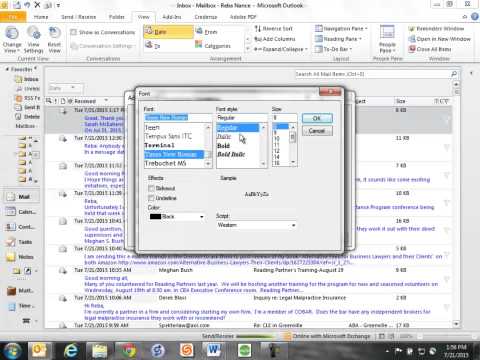This screenshot has height=360, width=480.
Task: Click the Font name input field
Action: click(x=178, y=117)
